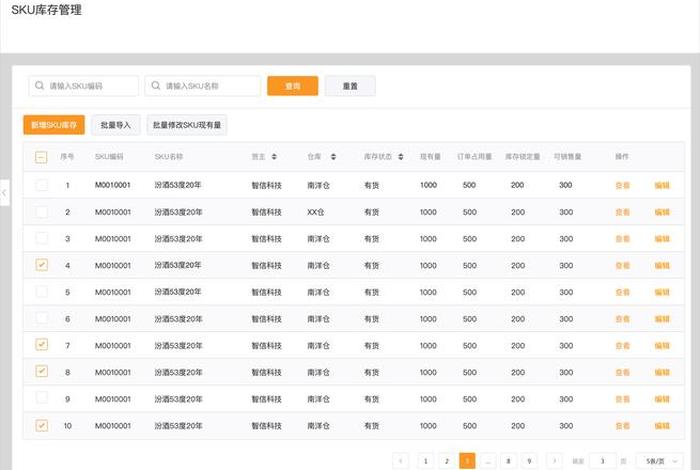The height and width of the screenshot is (470, 700).
Task: Go to page 1 in pagination
Action: (x=425, y=461)
